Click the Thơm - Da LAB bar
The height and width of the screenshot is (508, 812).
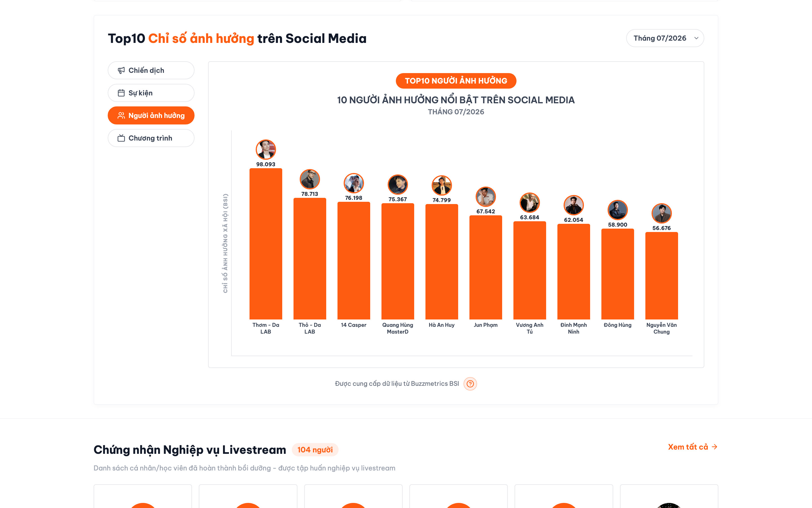coord(266,244)
